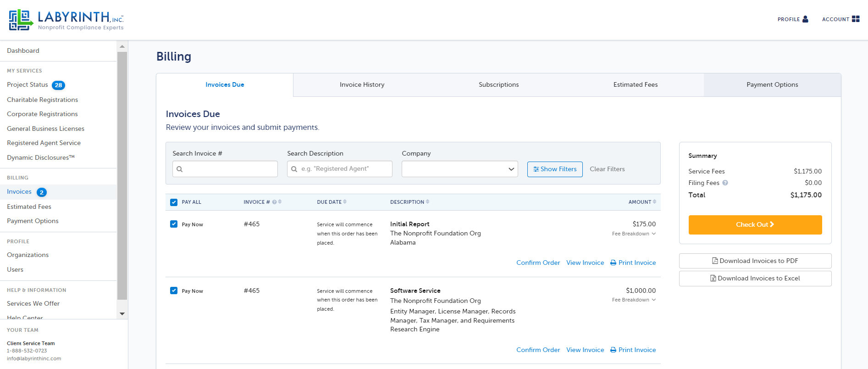Click the phone number 1-888-532-0723
868x369 pixels.
tap(27, 351)
